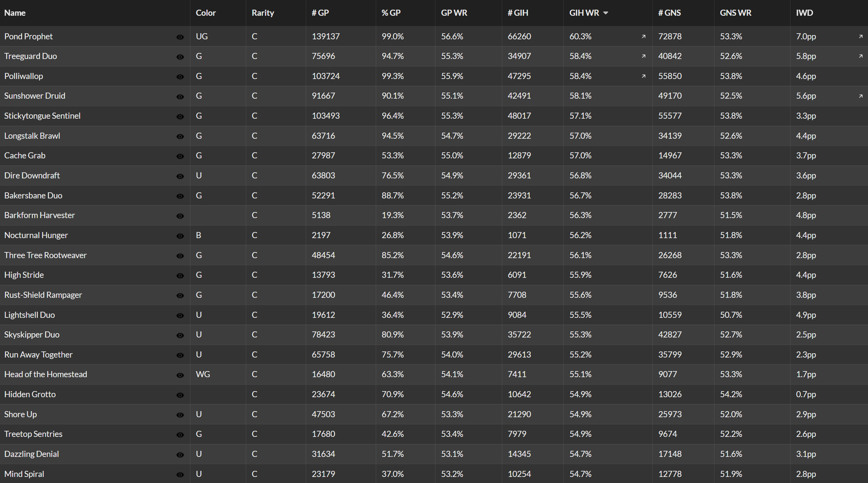Open arrow icon next to Pond Prophet 7.0pp IWD
This screenshot has height=483, width=868.
click(861, 36)
